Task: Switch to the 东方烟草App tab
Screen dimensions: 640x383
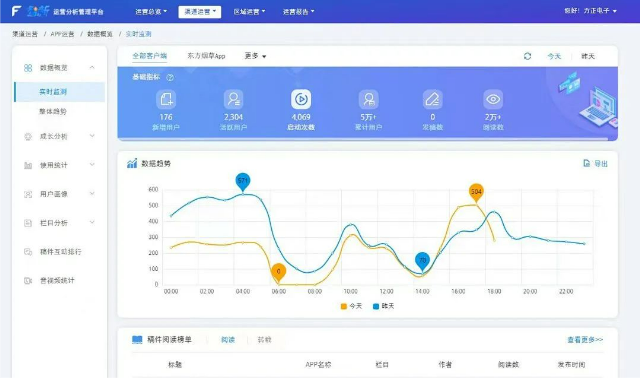Action: (206, 56)
